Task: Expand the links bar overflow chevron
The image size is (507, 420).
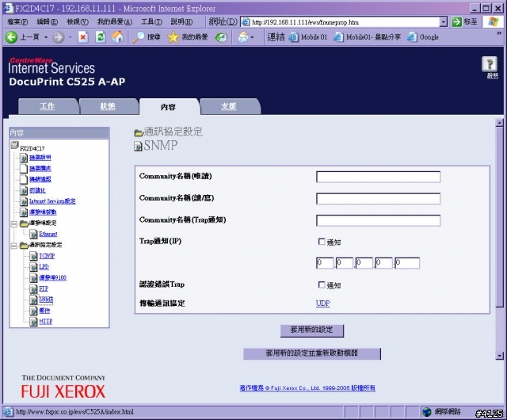Action: pos(499,33)
